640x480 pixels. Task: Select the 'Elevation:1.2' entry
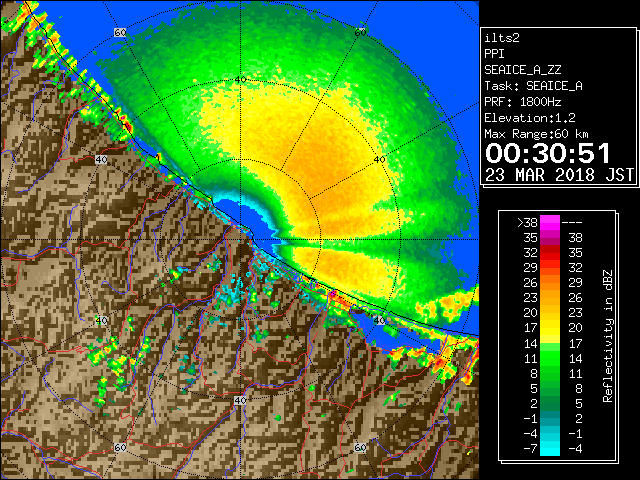point(529,118)
